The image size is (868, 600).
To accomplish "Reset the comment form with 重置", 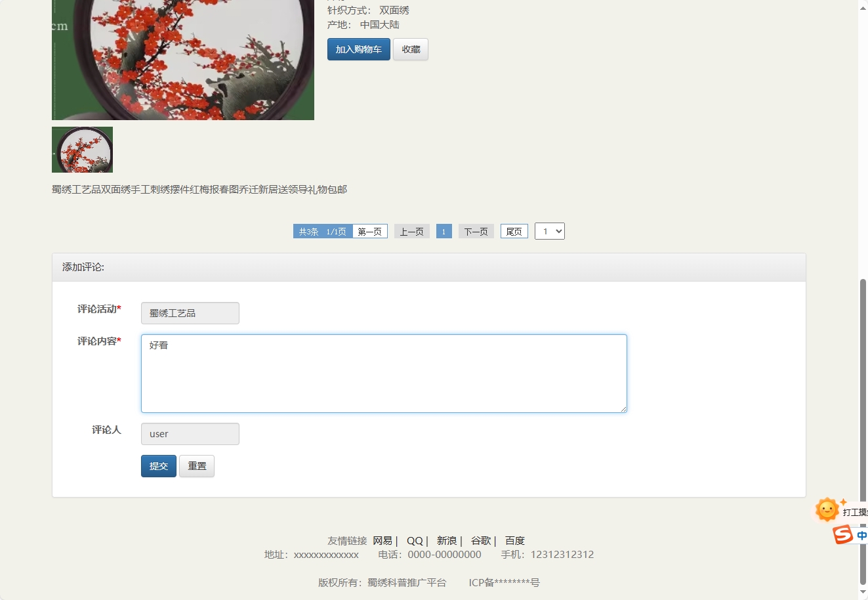I will pyautogui.click(x=197, y=466).
